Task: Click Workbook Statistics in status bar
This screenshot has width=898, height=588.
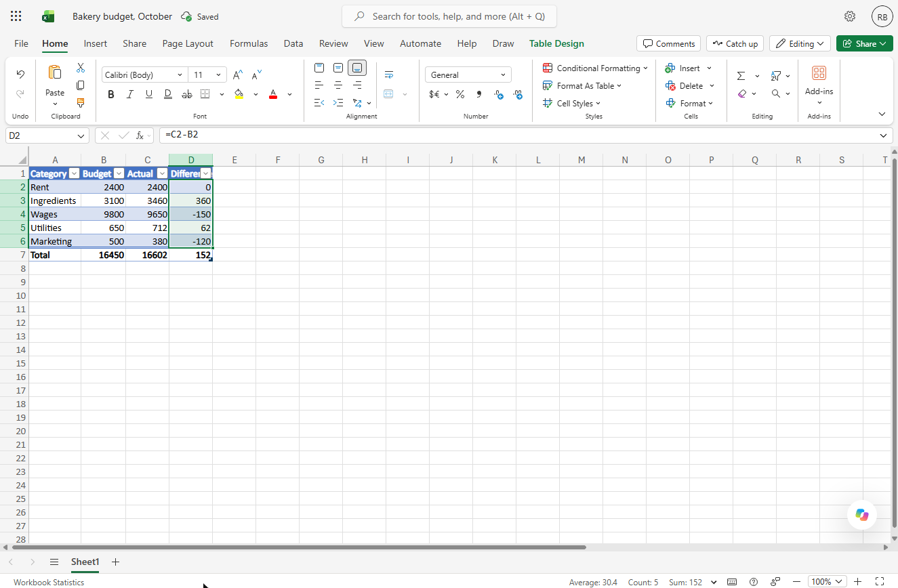Action: coord(49,582)
